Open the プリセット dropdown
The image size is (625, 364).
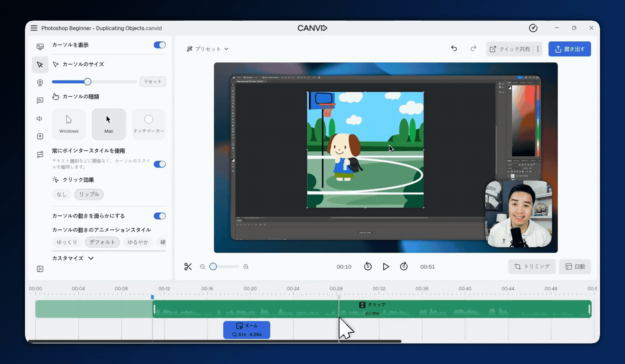pyautogui.click(x=208, y=49)
